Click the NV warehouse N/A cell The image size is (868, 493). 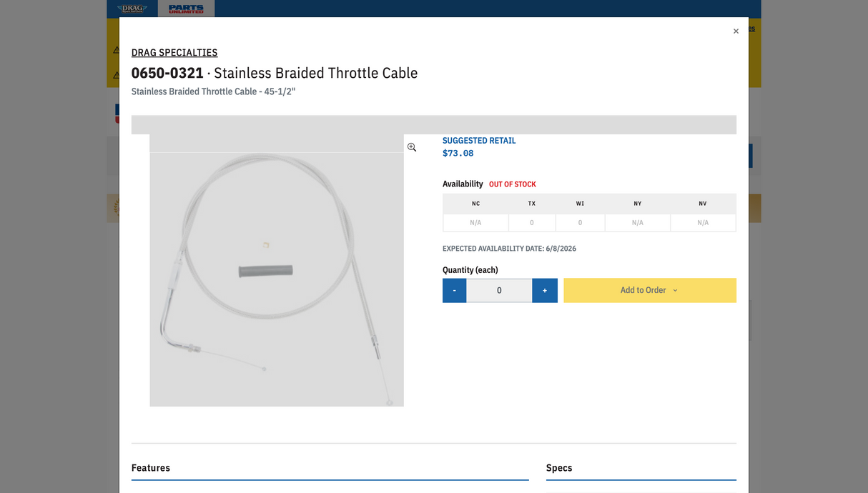pos(703,223)
